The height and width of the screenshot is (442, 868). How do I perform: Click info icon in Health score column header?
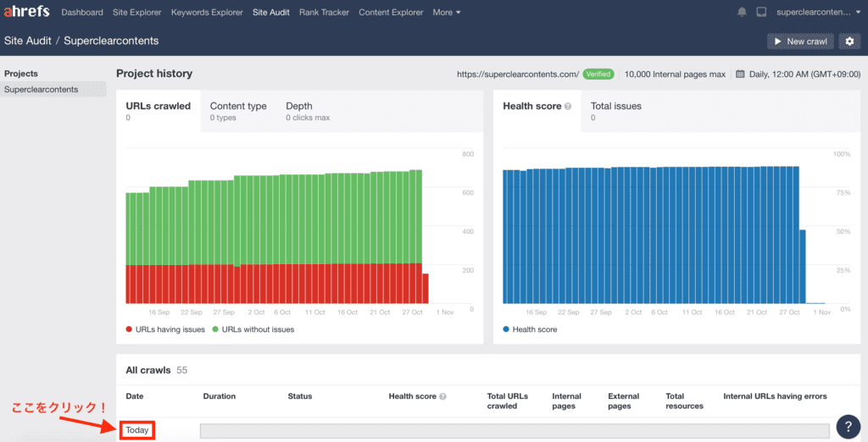442,396
